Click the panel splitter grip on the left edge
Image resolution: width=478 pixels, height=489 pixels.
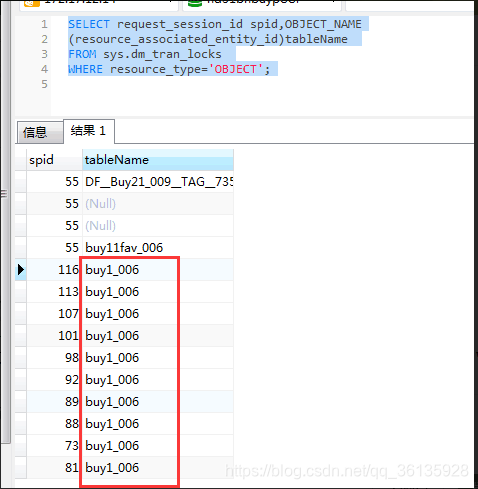[4, 193]
